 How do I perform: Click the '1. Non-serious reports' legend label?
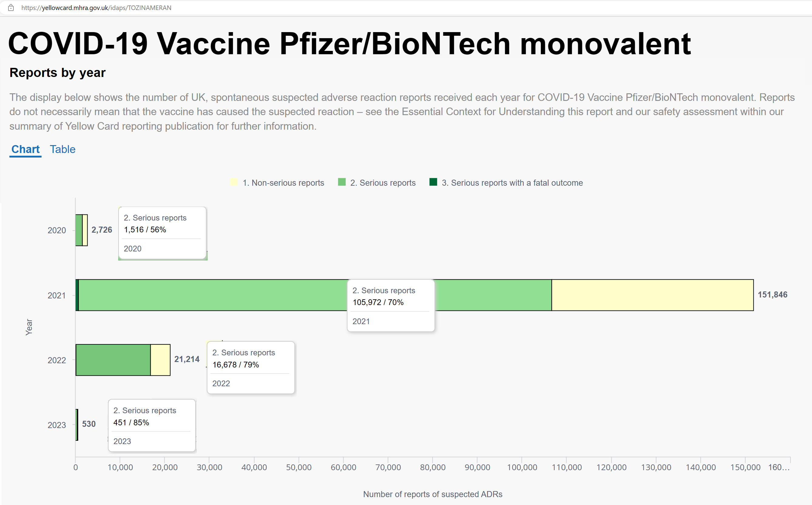pos(283,183)
